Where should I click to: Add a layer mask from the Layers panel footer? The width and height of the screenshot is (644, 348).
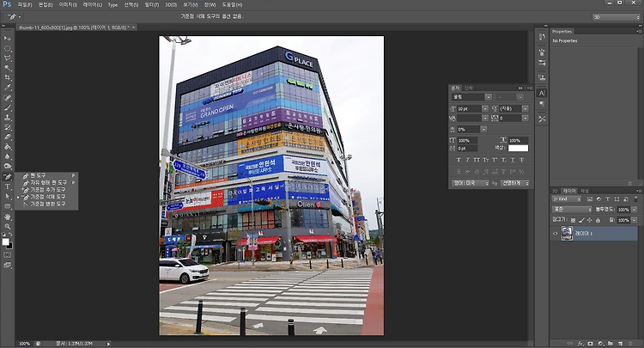click(590, 344)
